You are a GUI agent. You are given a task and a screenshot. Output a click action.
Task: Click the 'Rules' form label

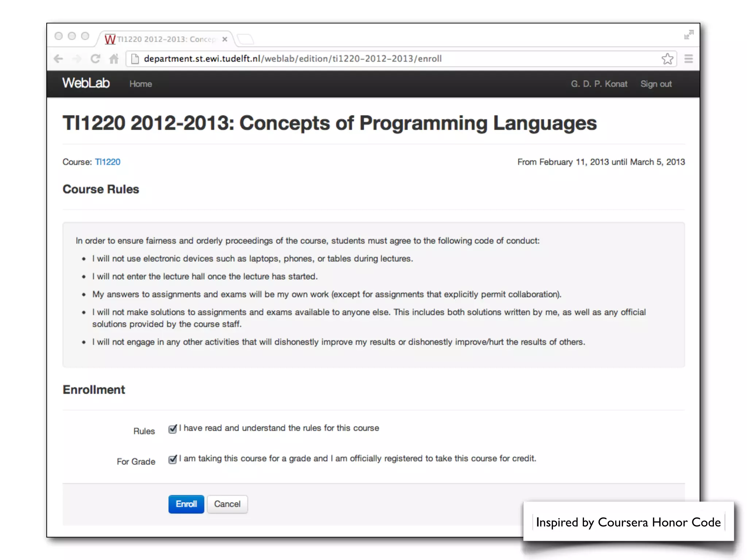tap(144, 431)
